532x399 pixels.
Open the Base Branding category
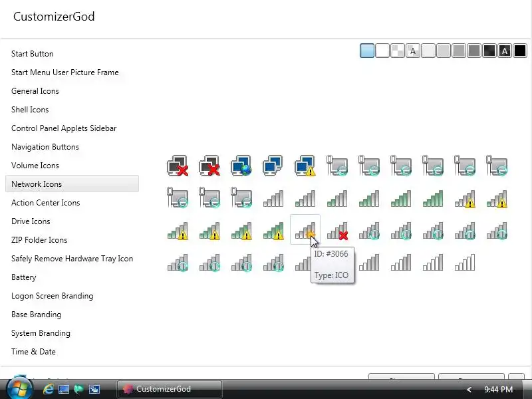point(36,315)
